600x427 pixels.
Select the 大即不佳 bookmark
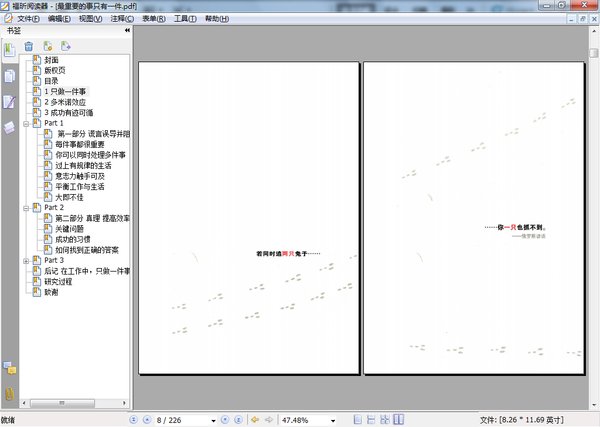tap(69, 197)
